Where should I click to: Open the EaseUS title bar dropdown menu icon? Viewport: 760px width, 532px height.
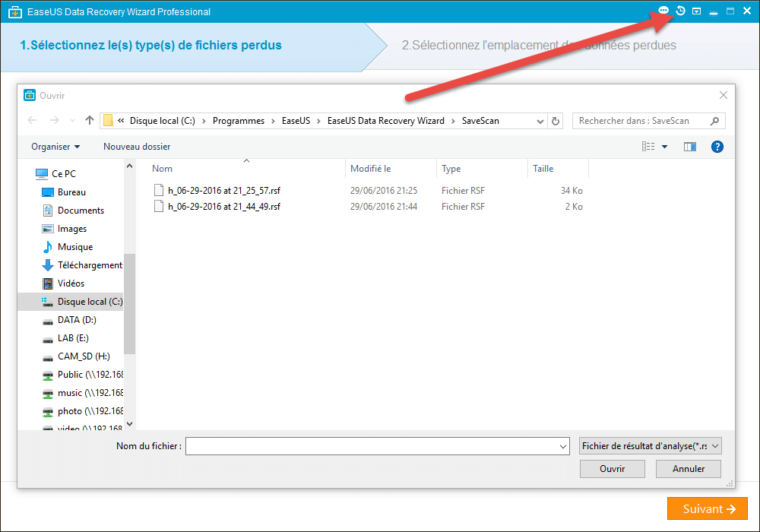click(696, 11)
